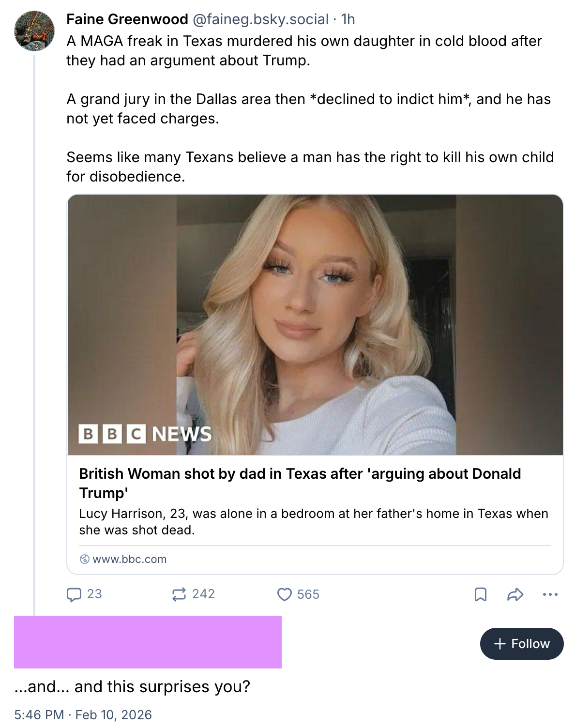The width and height of the screenshot is (575, 728).
Task: Click the 1h post timestamp
Action: [348, 19]
